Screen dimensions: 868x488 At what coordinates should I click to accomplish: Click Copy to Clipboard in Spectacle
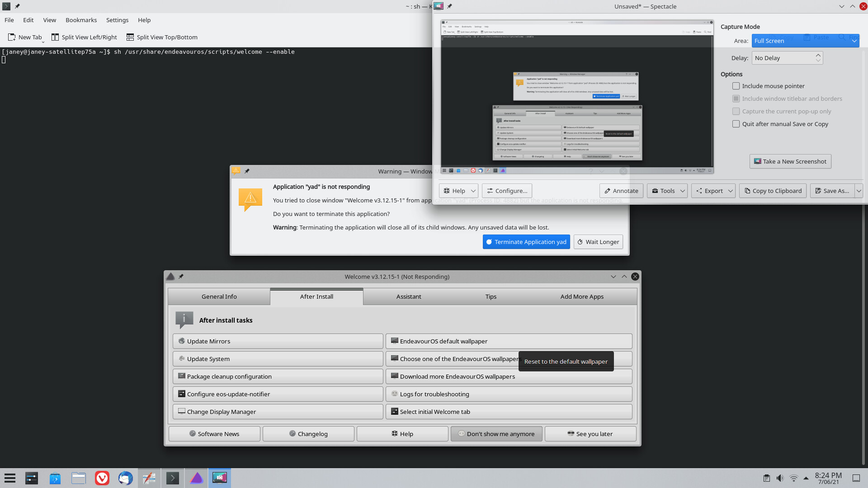click(x=773, y=190)
